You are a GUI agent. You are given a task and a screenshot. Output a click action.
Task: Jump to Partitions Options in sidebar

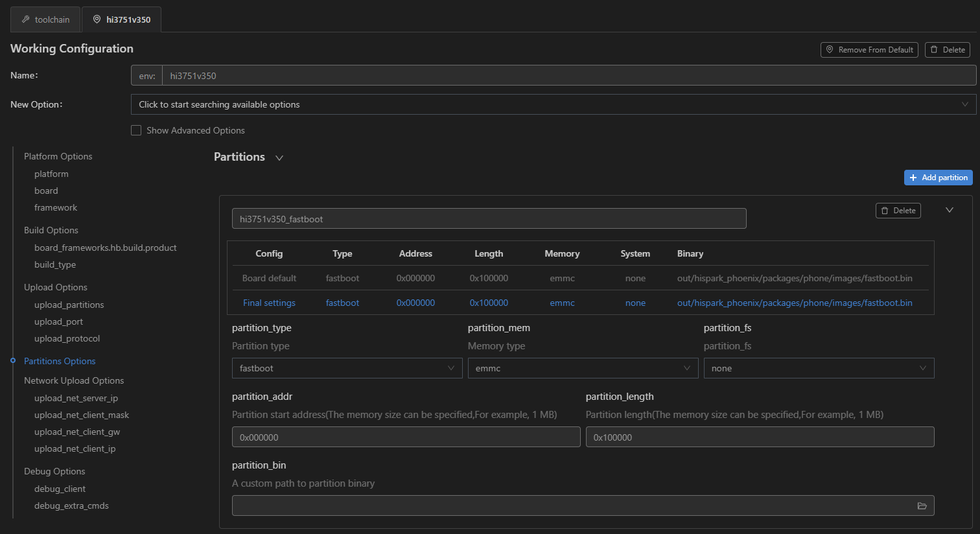[x=60, y=361]
